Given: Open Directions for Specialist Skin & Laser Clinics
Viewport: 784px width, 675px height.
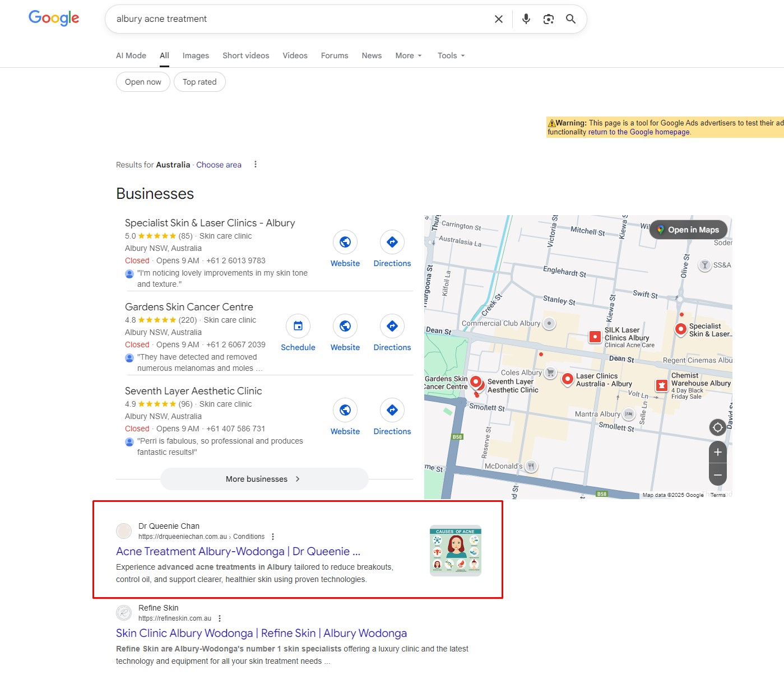Looking at the screenshot, I should (x=392, y=242).
